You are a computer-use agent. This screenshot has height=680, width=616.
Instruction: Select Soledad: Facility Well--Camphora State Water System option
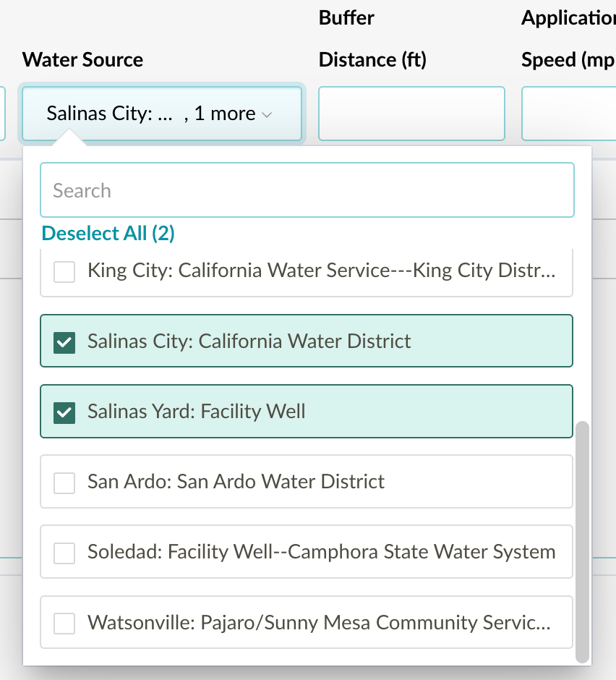pyautogui.click(x=321, y=553)
